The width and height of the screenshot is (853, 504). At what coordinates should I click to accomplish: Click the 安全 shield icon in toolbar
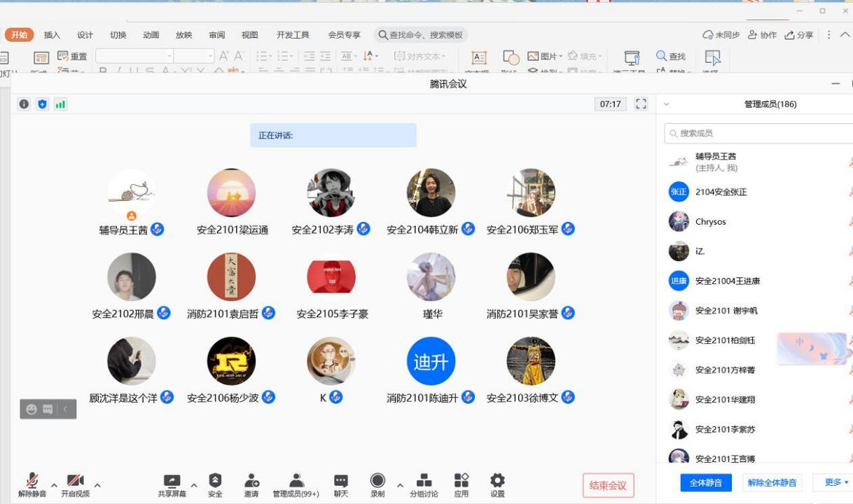215,481
